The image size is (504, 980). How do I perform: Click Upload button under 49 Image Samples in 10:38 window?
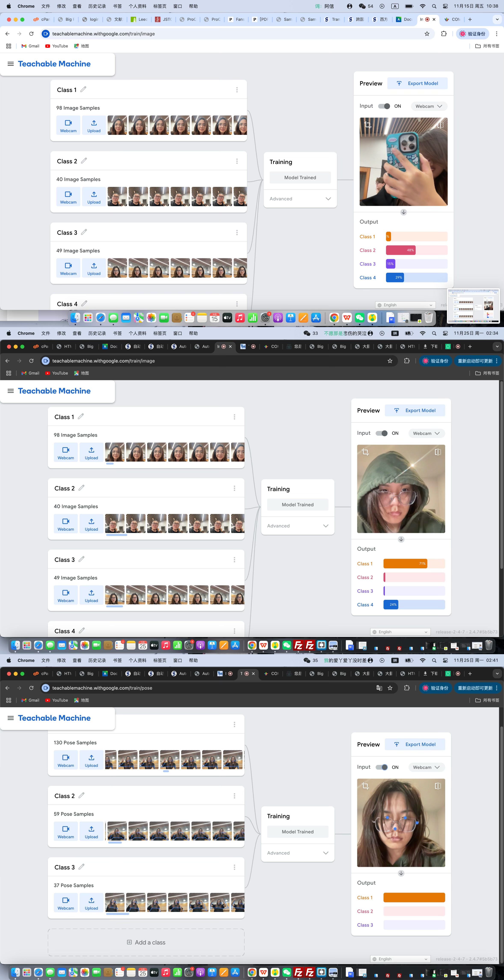coord(94,268)
